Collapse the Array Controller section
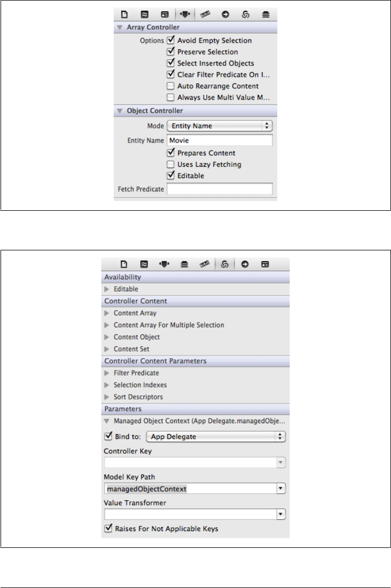391x588 pixels. [120, 28]
